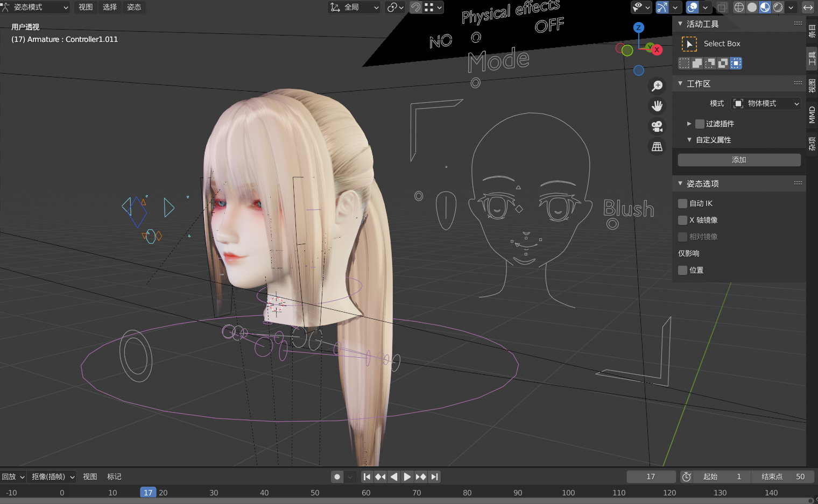This screenshot has height=504, width=818.
Task: Open object visibility and selectability dropdown
Action: (x=641, y=7)
